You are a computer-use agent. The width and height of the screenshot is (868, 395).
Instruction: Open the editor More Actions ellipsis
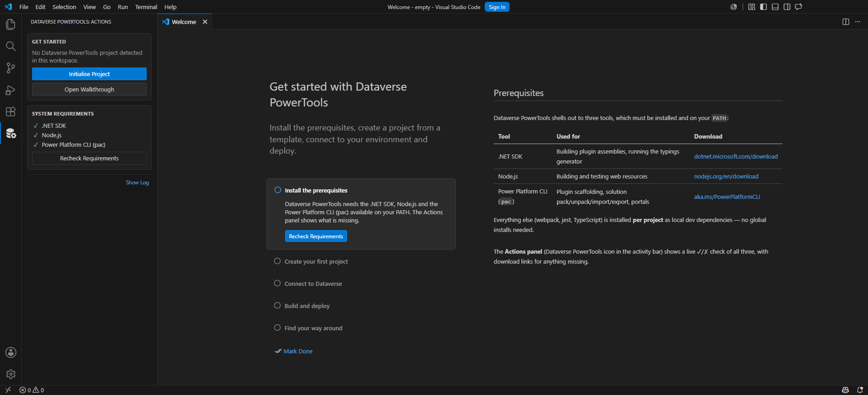pos(858,22)
